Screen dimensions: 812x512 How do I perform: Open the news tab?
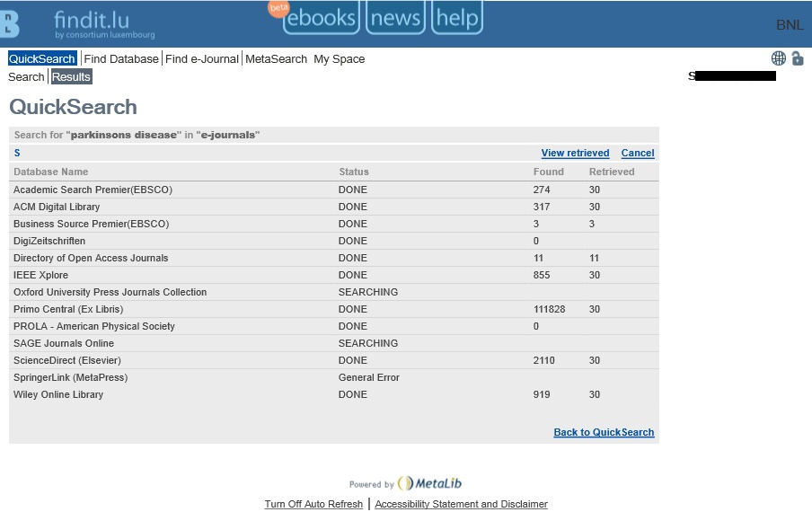pos(395,18)
